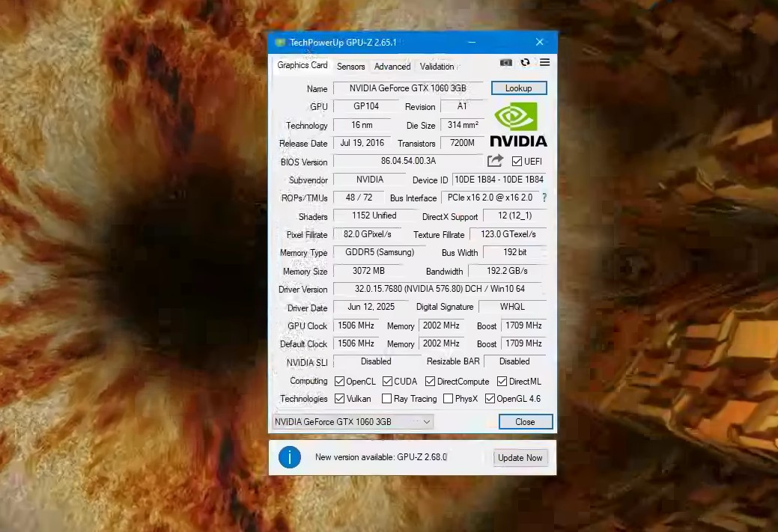The image size is (778, 532).
Task: Open the Validation tab
Action: pos(437,66)
